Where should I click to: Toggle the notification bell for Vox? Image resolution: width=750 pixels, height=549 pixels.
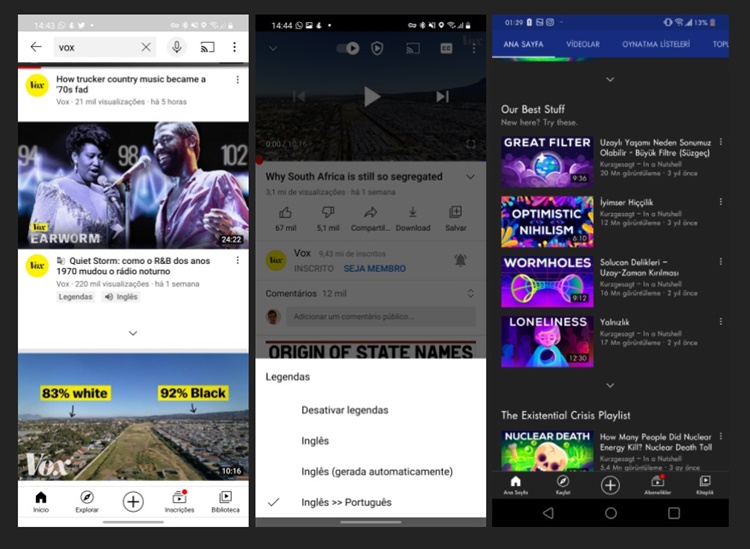(460, 260)
